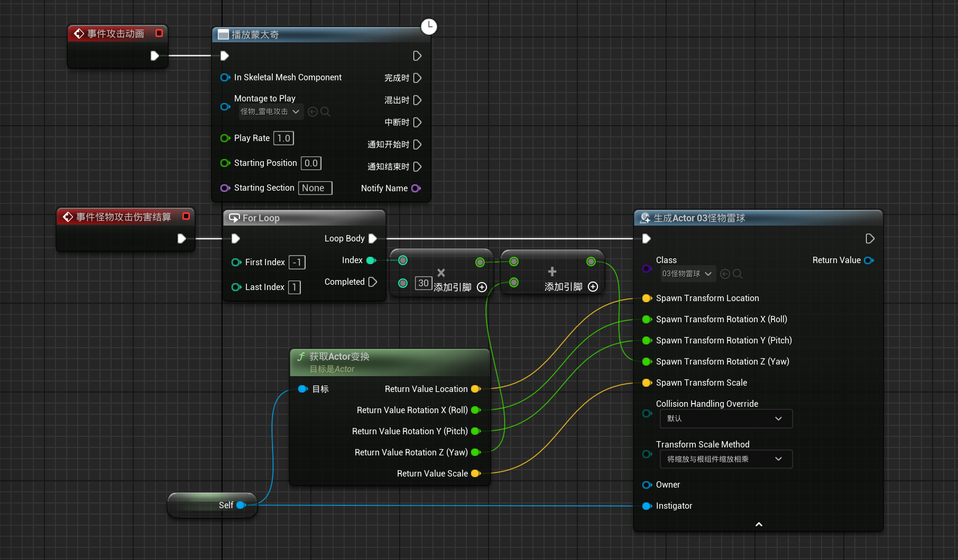Click the browse magnifier icon beside Class asset
958x560 pixels.
tap(738, 274)
